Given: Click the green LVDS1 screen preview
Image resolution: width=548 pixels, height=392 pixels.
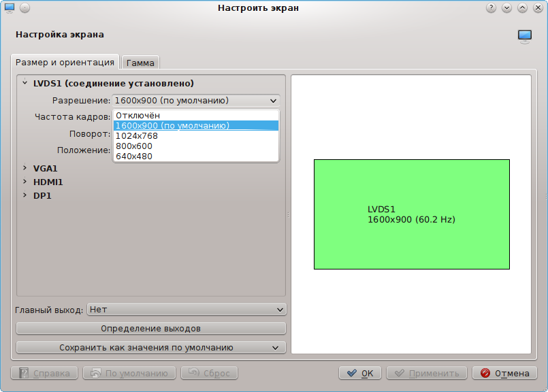Looking at the screenshot, I should (x=411, y=214).
